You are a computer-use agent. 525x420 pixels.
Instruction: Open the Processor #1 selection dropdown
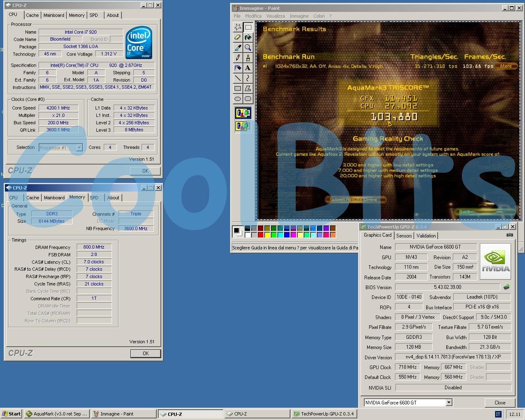click(79, 148)
